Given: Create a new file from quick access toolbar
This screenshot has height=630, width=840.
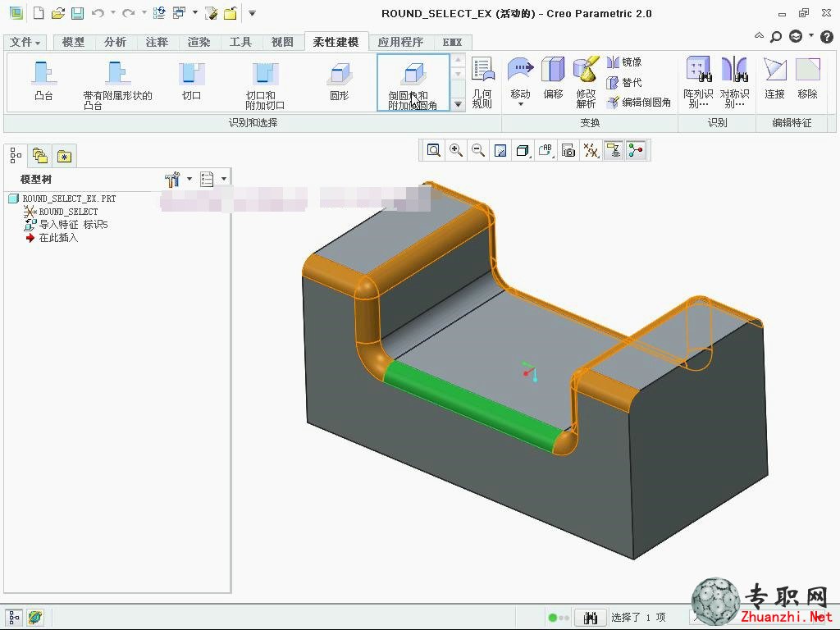Looking at the screenshot, I should (x=39, y=13).
